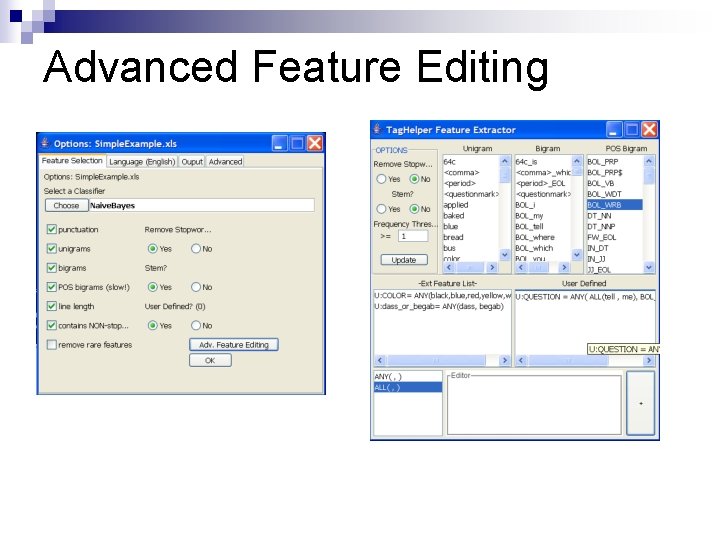
Task: Minimize the TagHelper Feature Extractor window
Action: [x=614, y=130]
